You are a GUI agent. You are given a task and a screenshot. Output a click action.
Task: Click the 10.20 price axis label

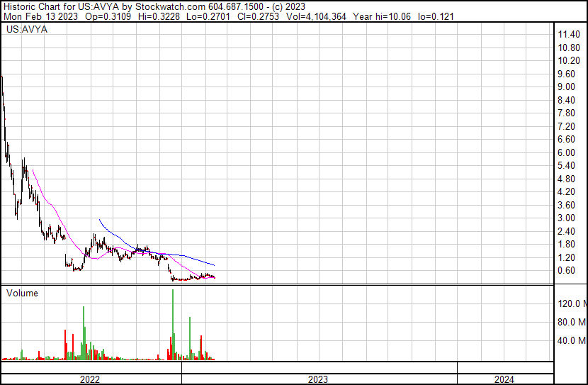(569, 61)
